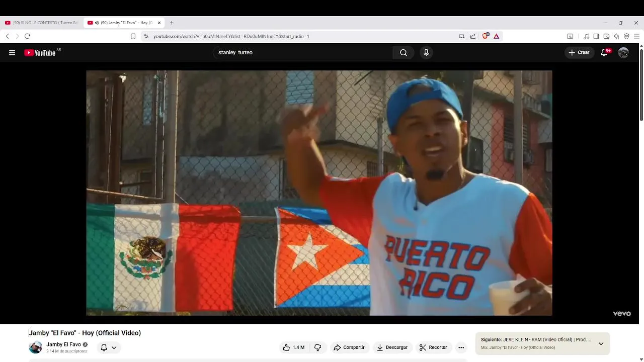This screenshot has width=644, height=362.
Task: Click the Descargar button
Action: click(x=392, y=347)
